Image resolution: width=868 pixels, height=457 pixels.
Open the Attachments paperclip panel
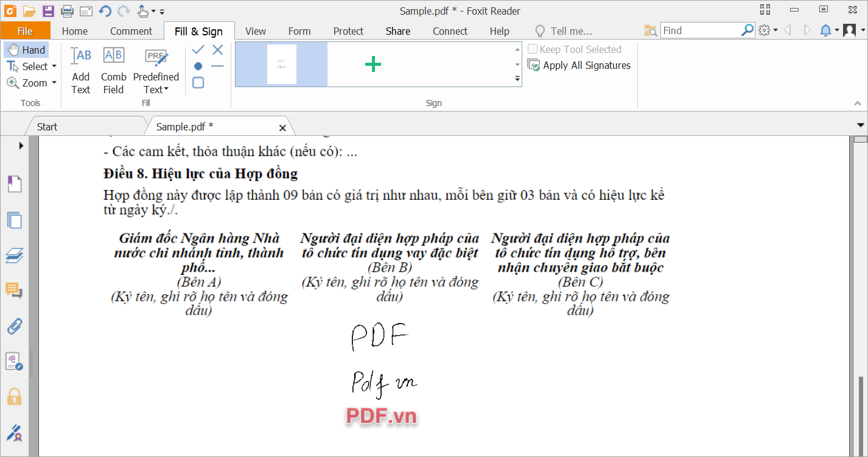14,326
